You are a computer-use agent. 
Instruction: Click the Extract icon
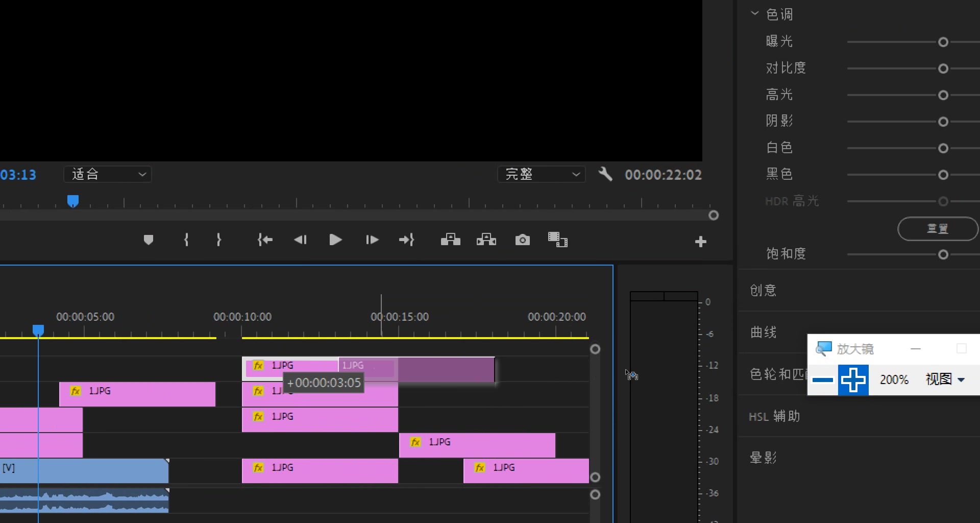point(486,240)
